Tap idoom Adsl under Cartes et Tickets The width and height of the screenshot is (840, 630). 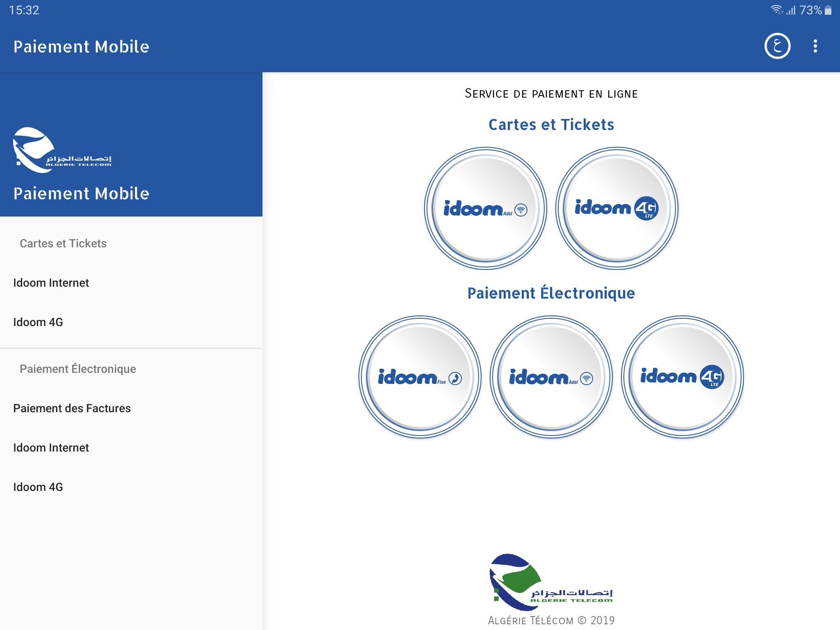[486, 208]
